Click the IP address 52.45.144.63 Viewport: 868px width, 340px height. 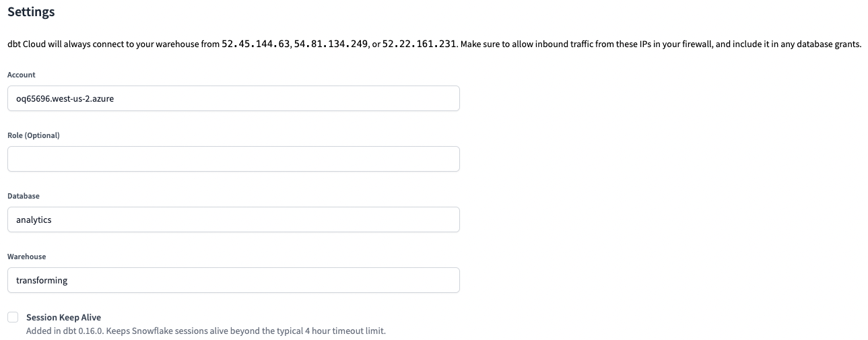coord(256,44)
